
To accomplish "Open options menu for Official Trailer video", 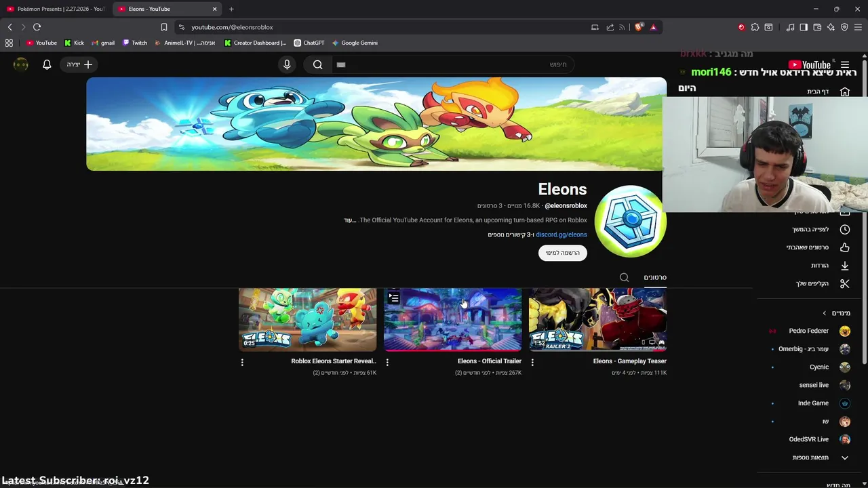I will click(387, 363).
